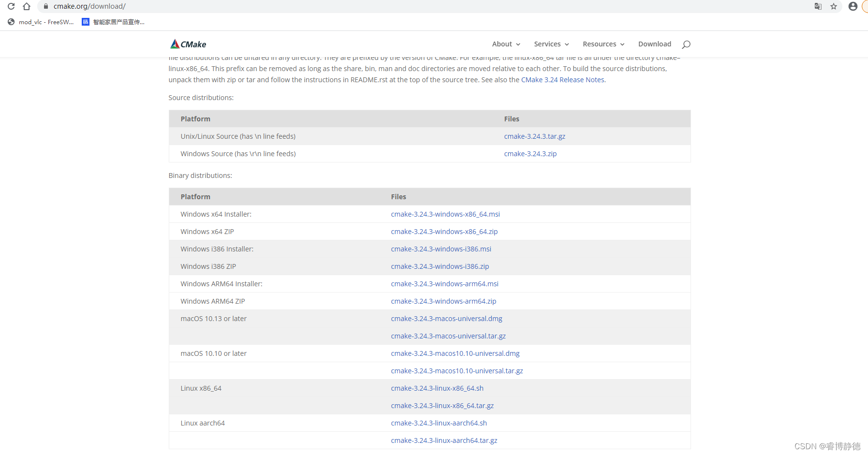868x455 pixels.
Task: Select the 'Source distributions:' heading text
Action: tap(201, 98)
